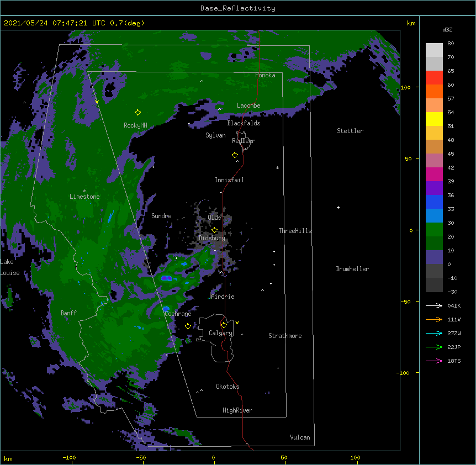This screenshot has width=476, height=465.
Task: Click the 18TS legend text
Action: tap(454, 361)
